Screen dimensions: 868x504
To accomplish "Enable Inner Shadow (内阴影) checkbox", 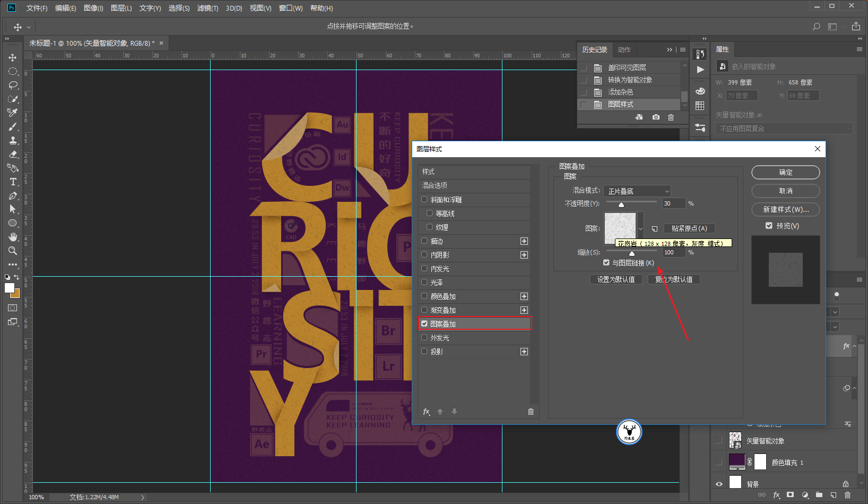I will [x=424, y=255].
